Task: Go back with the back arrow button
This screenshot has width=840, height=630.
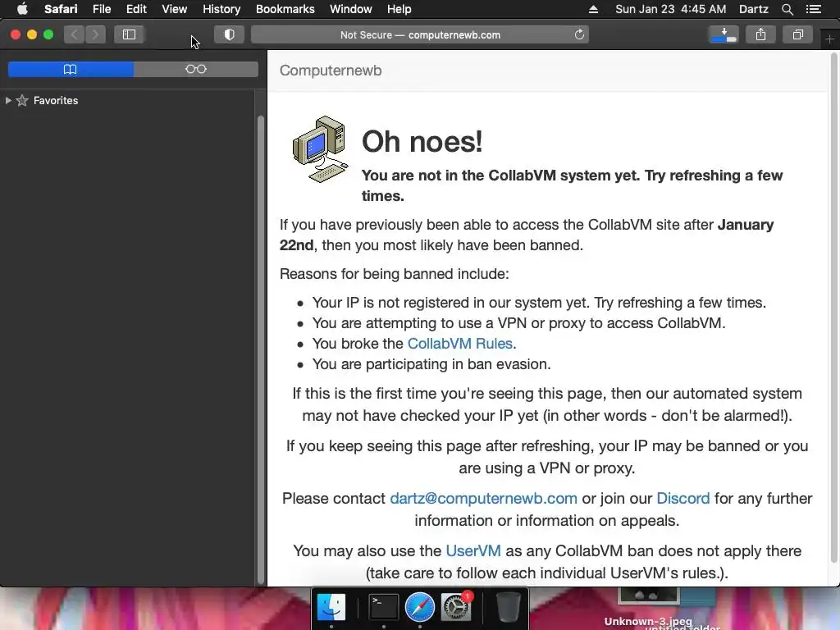Action: pyautogui.click(x=75, y=34)
